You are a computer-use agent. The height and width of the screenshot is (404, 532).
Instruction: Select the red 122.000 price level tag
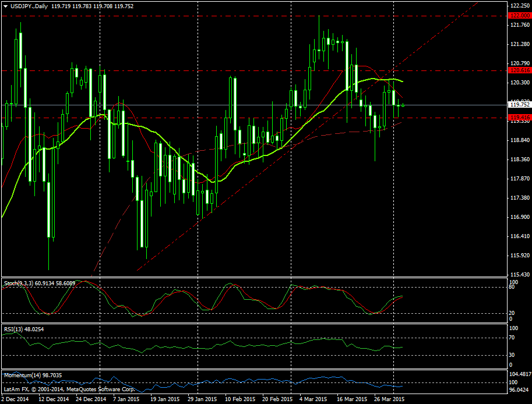pos(519,16)
